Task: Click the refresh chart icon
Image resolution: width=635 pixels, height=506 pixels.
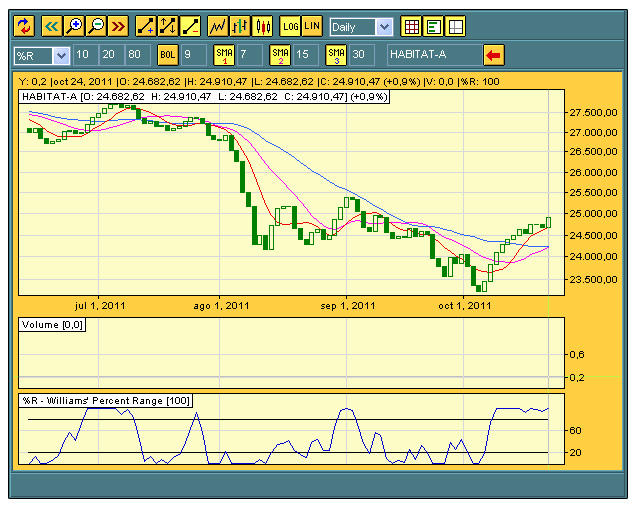Action: [25, 27]
